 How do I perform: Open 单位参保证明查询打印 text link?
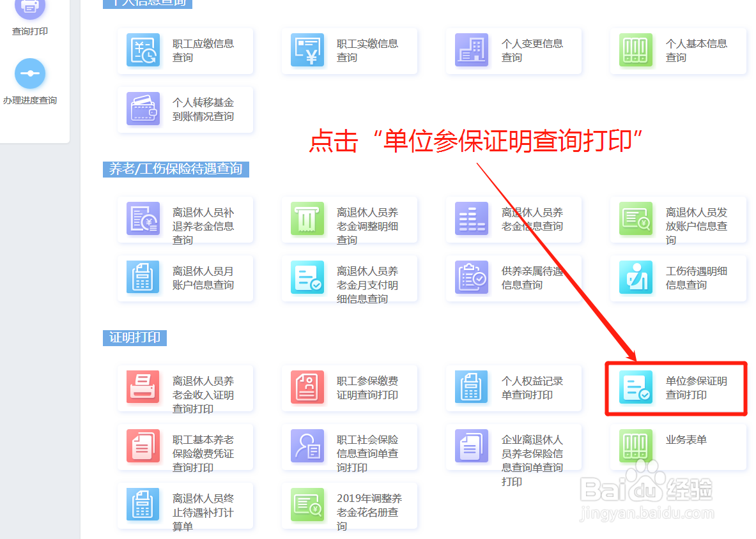[696, 388]
